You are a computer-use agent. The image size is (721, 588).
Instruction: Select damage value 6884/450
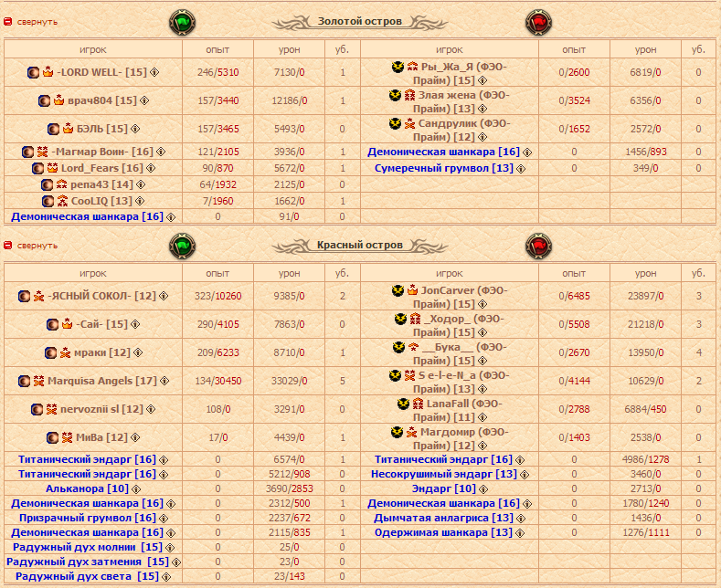(645, 409)
